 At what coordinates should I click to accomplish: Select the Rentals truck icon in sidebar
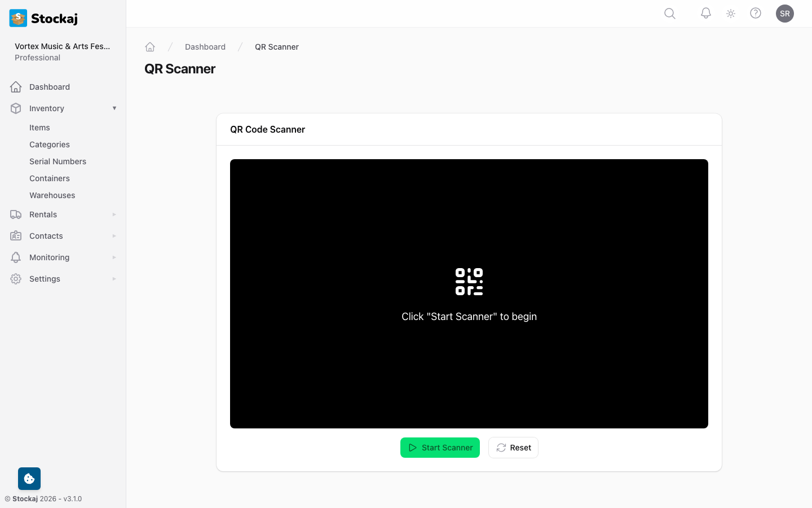pyautogui.click(x=16, y=214)
